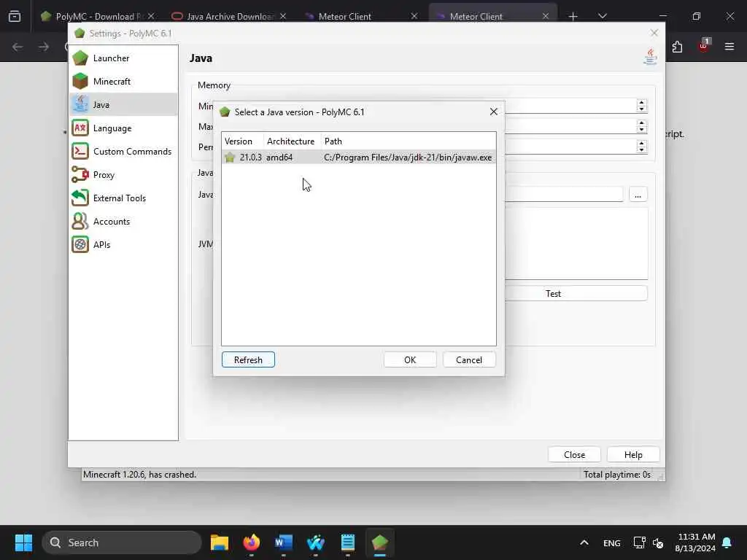
Task: Confirm Java selection with OK
Action: pyautogui.click(x=410, y=360)
